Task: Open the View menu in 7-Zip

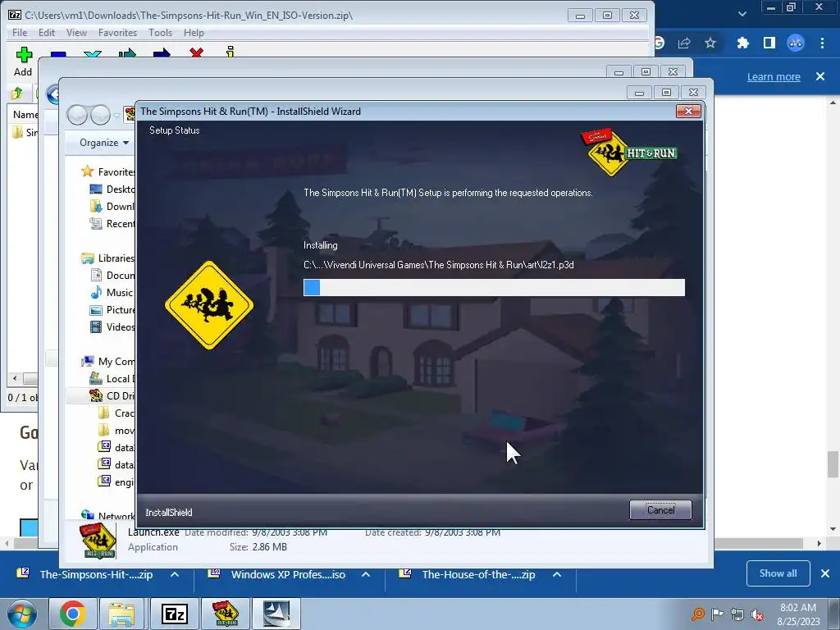Action: (76, 33)
